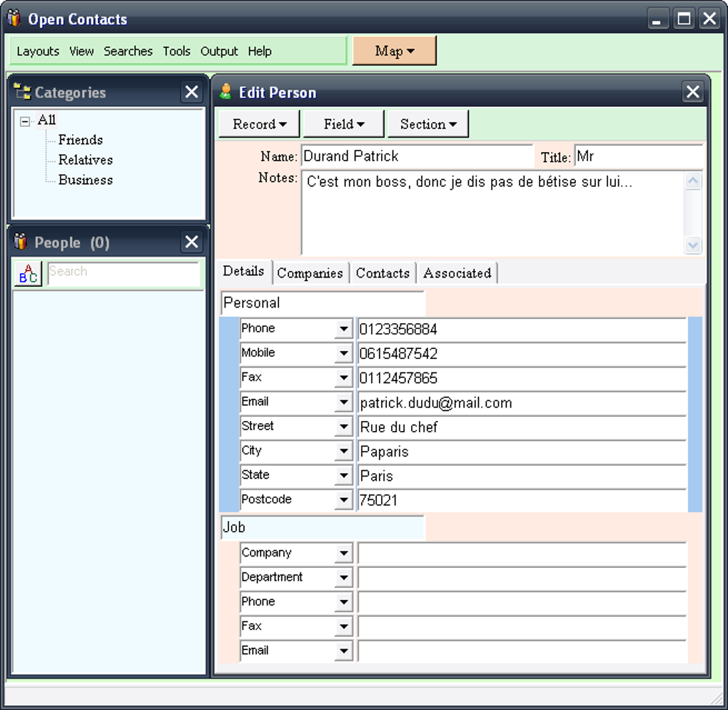Image resolution: width=728 pixels, height=710 pixels.
Task: Switch to the Associated tab
Action: coord(457,272)
